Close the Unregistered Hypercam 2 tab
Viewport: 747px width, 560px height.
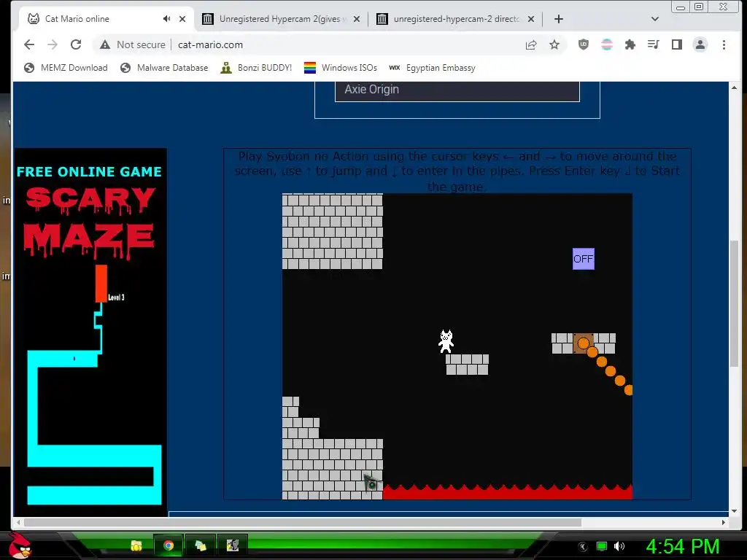tap(357, 19)
